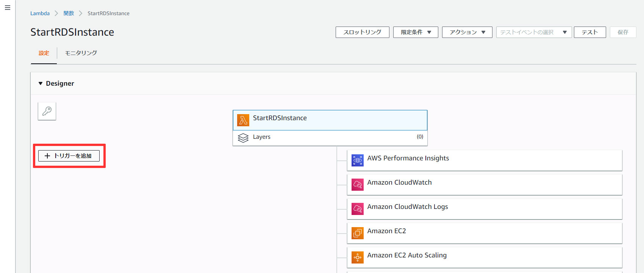Select Amazon CloudWatch Logs resource label
Screen dimensions: 644x273
coord(408,207)
